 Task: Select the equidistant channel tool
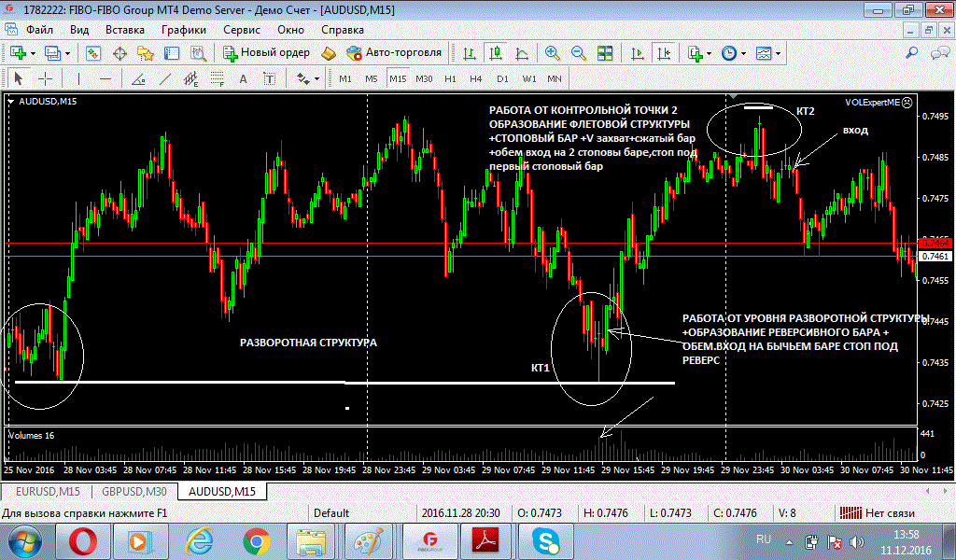pos(190,78)
